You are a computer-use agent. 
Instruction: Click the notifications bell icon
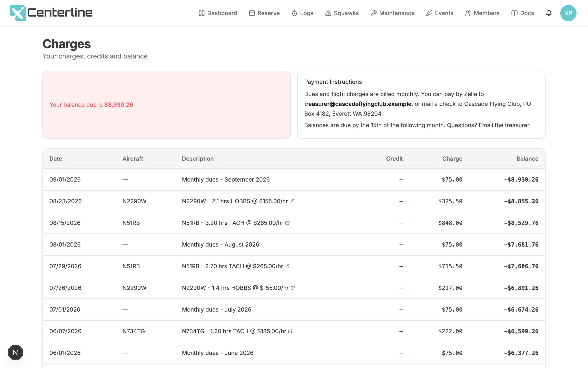click(x=549, y=13)
